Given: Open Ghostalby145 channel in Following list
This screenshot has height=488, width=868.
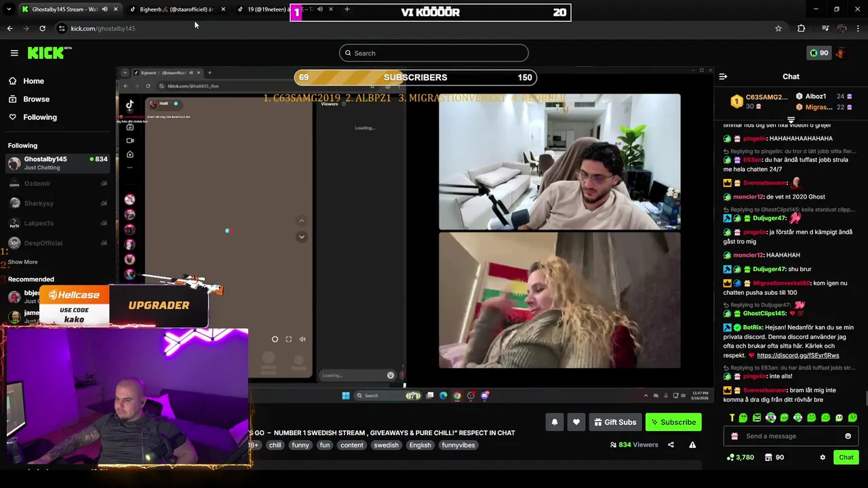Looking at the screenshot, I should [x=58, y=163].
